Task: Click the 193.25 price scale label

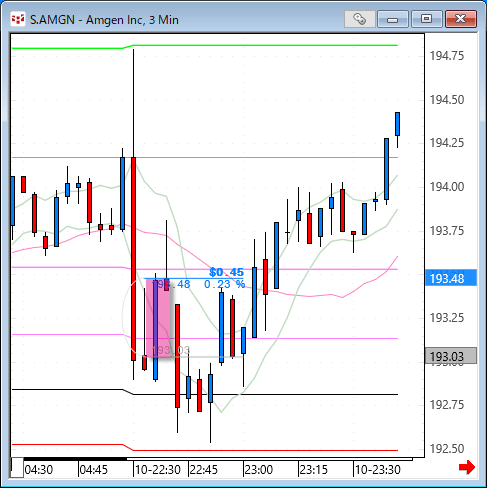Action: coord(447,318)
